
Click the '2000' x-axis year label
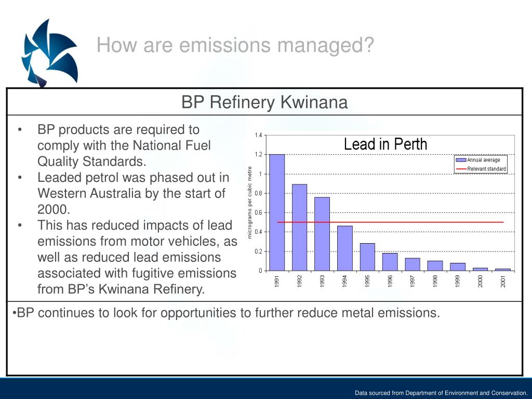tap(480, 281)
